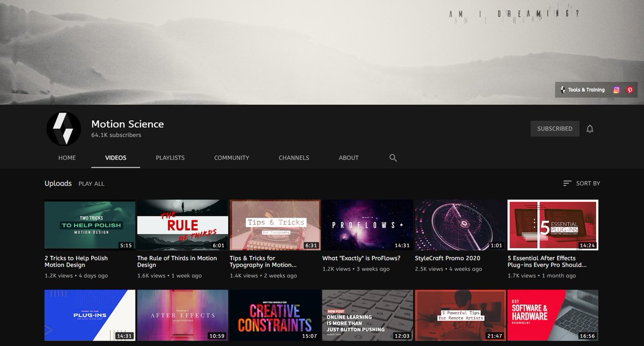Open 3 Powerful Tips for Remote Artists thumbnail
The height and width of the screenshot is (346, 644).
(460, 315)
